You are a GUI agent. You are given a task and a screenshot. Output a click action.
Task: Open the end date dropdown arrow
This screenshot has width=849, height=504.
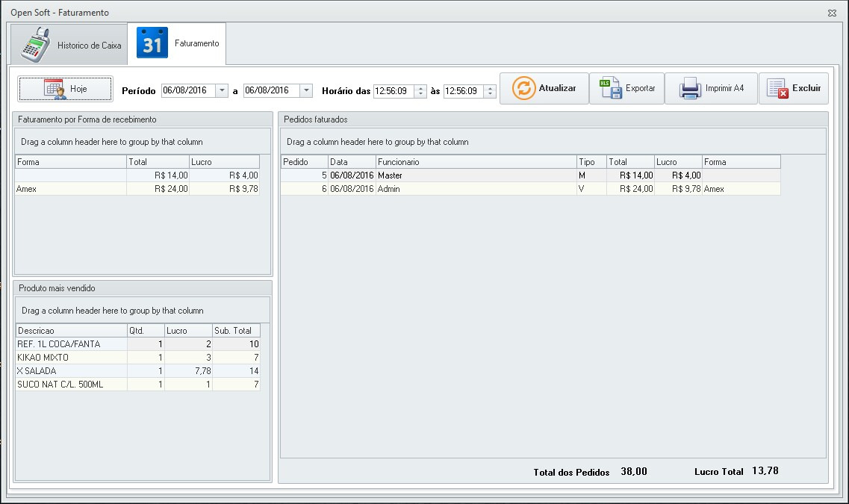pyautogui.click(x=305, y=90)
